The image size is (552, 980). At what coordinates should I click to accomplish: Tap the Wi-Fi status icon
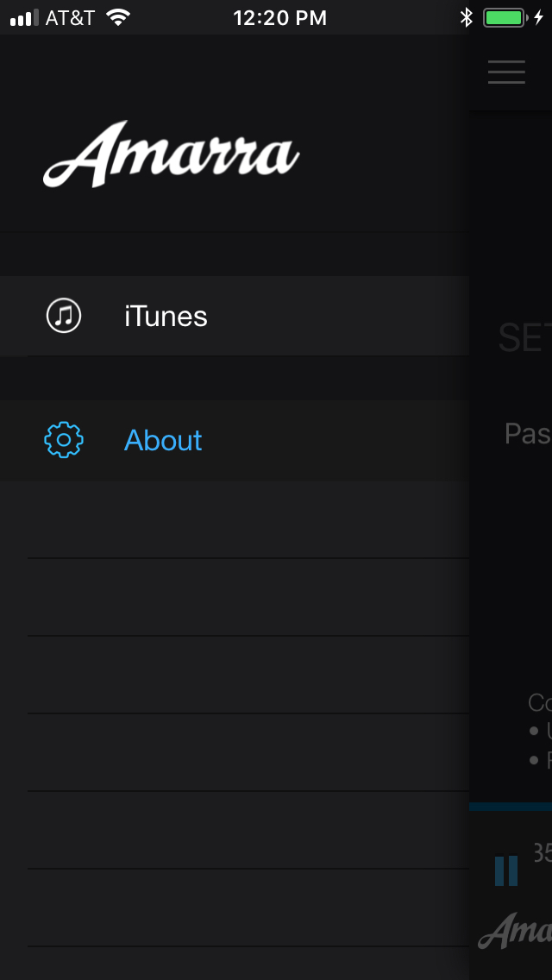(x=117, y=17)
